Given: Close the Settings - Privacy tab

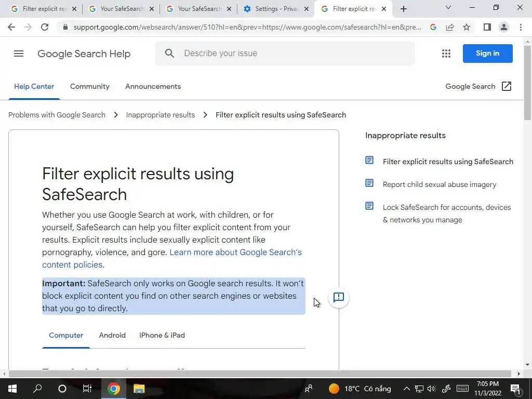Looking at the screenshot, I should coord(307,9).
